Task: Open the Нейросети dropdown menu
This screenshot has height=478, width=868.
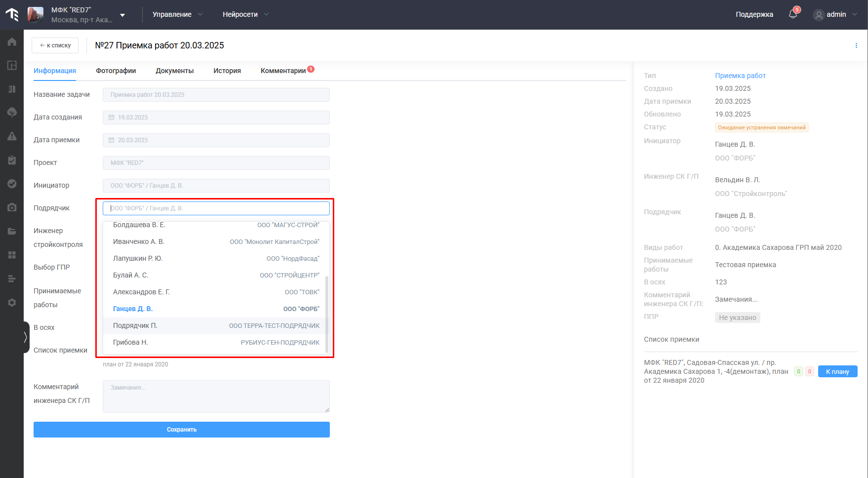Action: coord(245,14)
